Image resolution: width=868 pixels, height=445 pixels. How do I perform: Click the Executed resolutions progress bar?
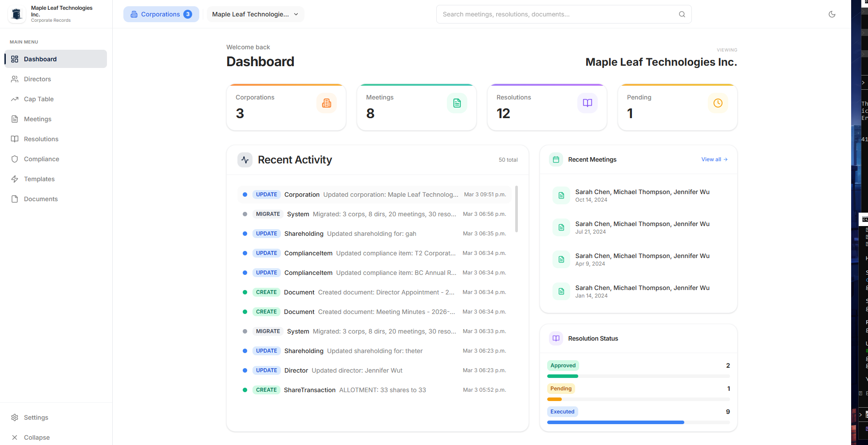point(639,422)
